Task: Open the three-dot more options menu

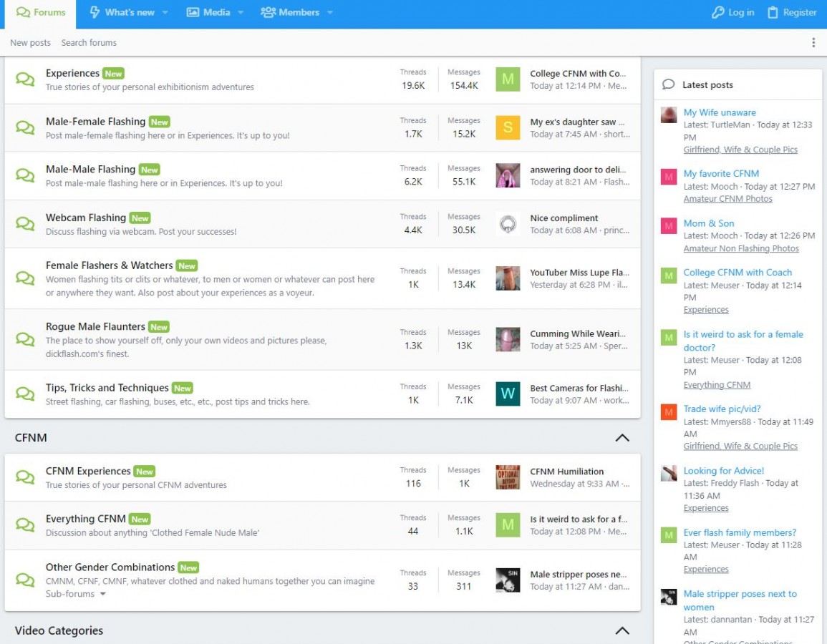Action: coord(813,43)
